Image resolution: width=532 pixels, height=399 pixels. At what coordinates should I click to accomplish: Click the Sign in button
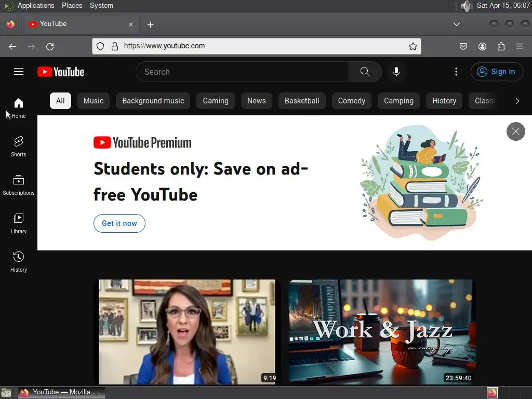coord(497,72)
